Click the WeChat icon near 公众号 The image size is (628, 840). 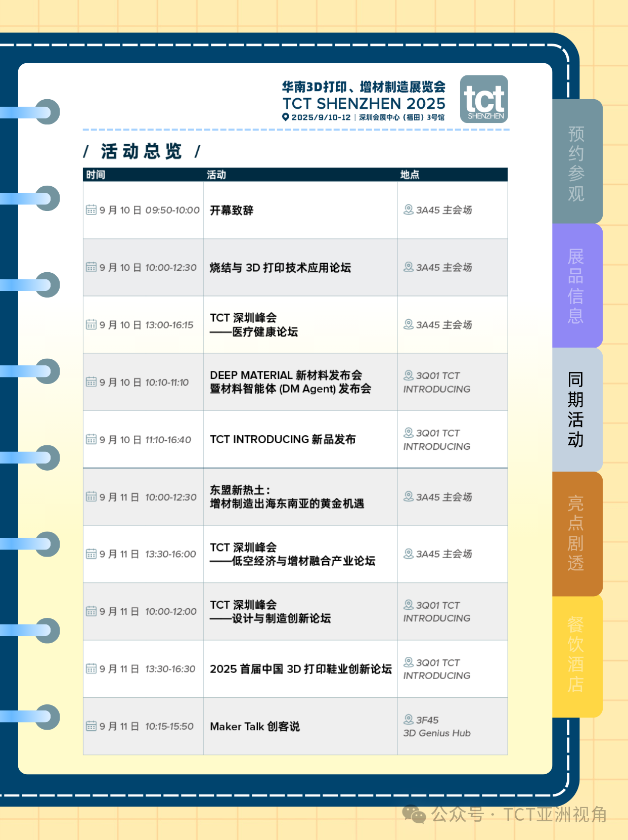(414, 815)
